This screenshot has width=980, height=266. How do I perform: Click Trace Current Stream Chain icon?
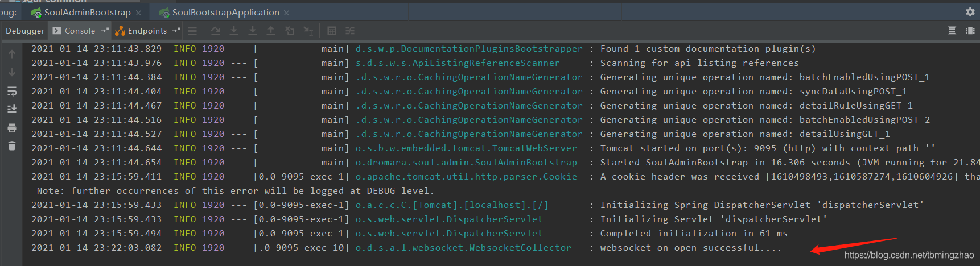click(x=350, y=31)
